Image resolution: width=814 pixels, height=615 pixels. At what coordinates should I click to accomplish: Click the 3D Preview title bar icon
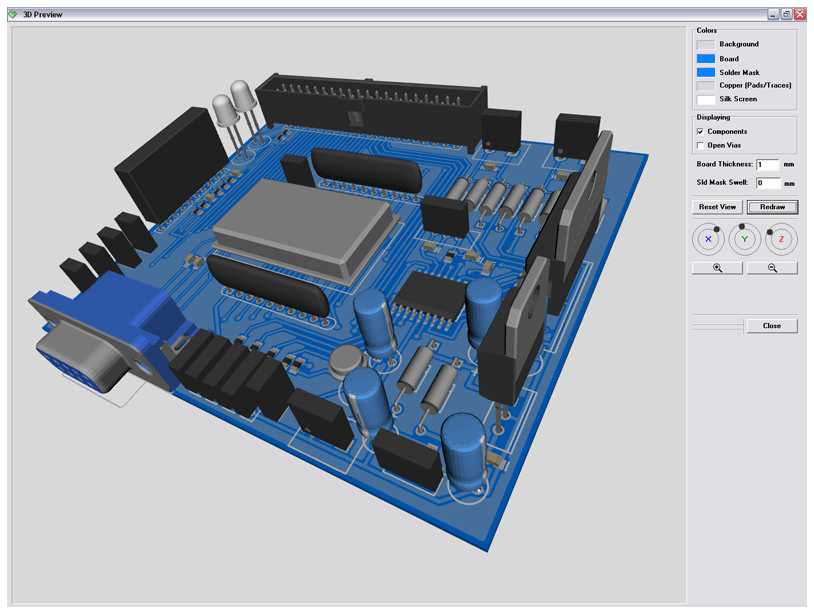[x=12, y=15]
